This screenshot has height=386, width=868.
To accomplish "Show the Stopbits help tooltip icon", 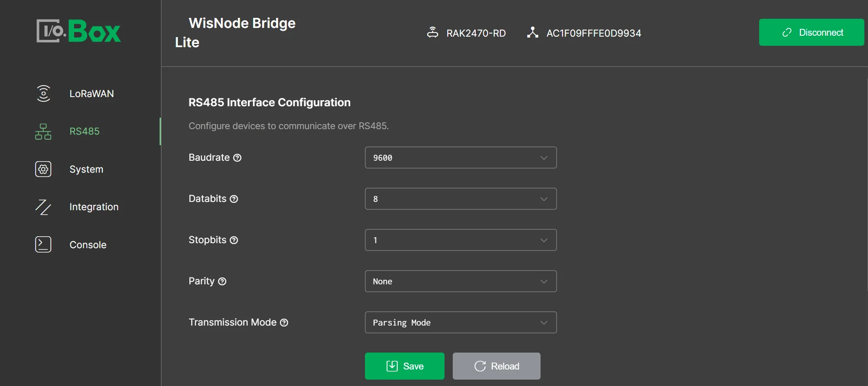I will pos(234,240).
